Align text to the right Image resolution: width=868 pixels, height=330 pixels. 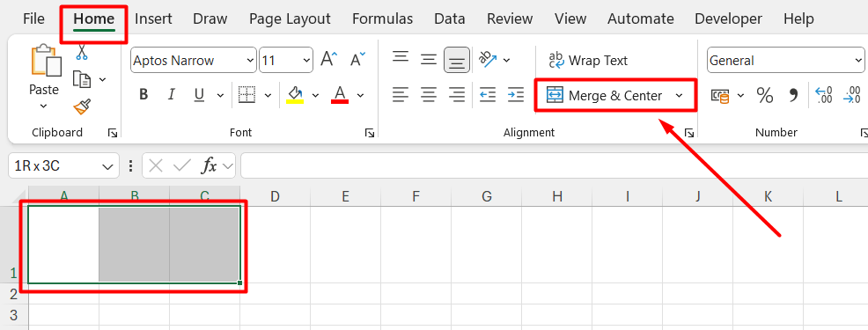point(457,95)
